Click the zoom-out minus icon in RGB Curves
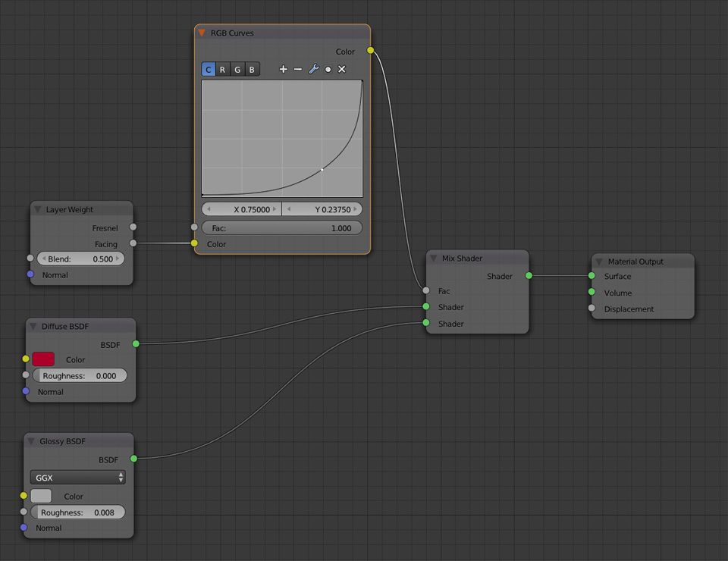This screenshot has width=728, height=561. click(x=298, y=69)
